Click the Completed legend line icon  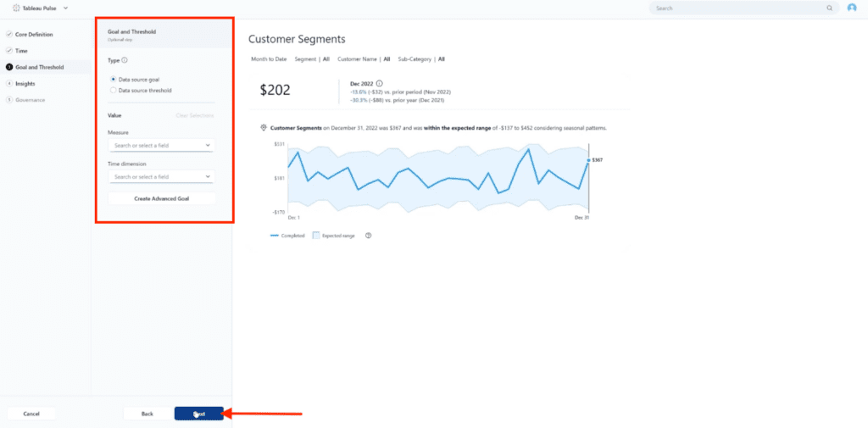point(274,236)
